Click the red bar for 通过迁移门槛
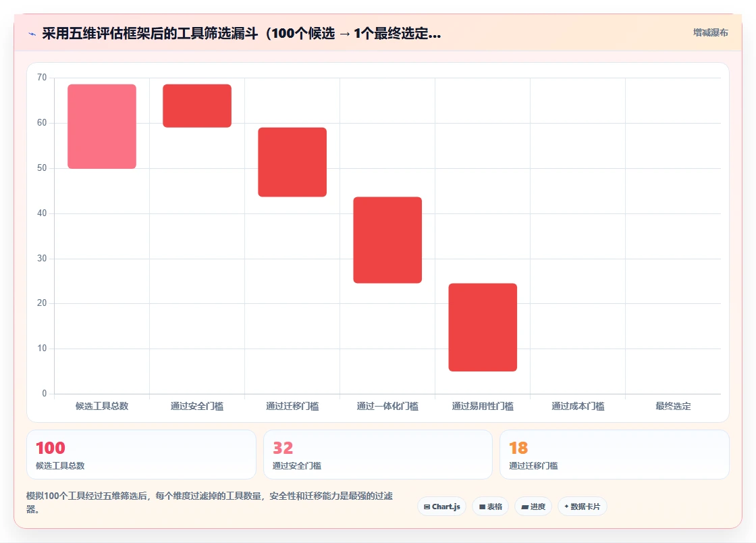This screenshot has width=756, height=543. [292, 162]
